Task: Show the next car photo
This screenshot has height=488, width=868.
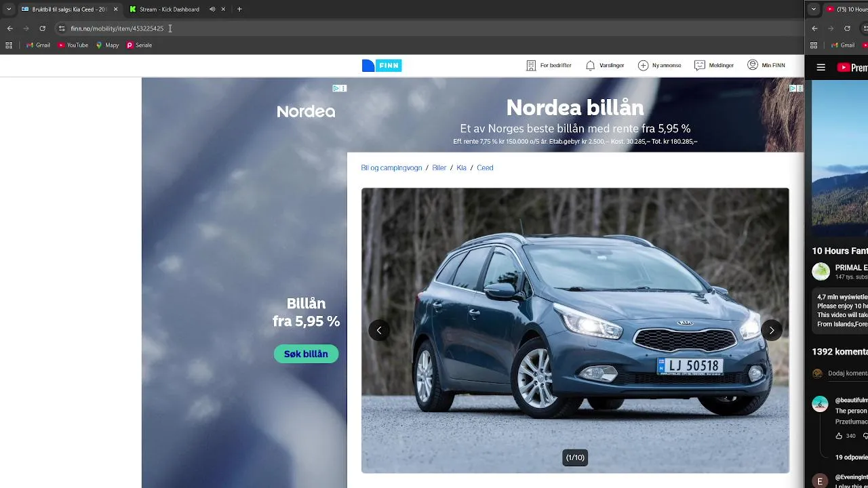Action: click(x=771, y=330)
